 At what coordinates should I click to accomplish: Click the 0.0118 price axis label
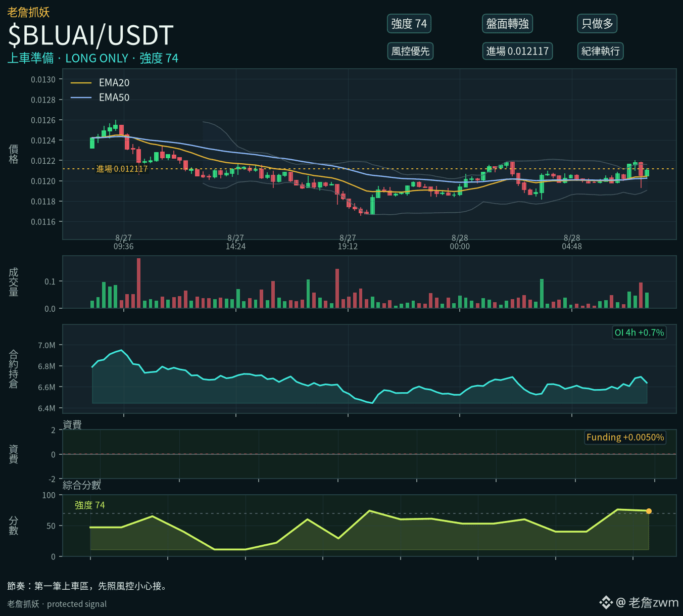pyautogui.click(x=43, y=201)
